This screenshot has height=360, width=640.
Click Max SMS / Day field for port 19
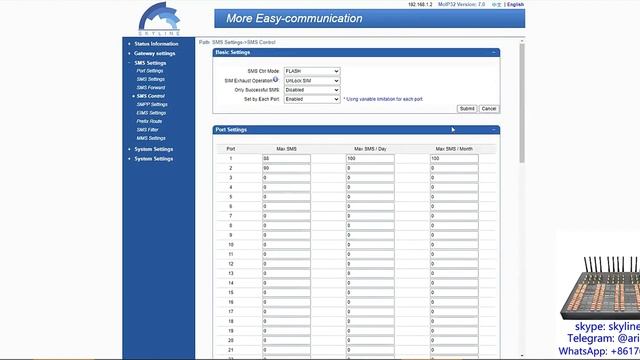pyautogui.click(x=370, y=331)
